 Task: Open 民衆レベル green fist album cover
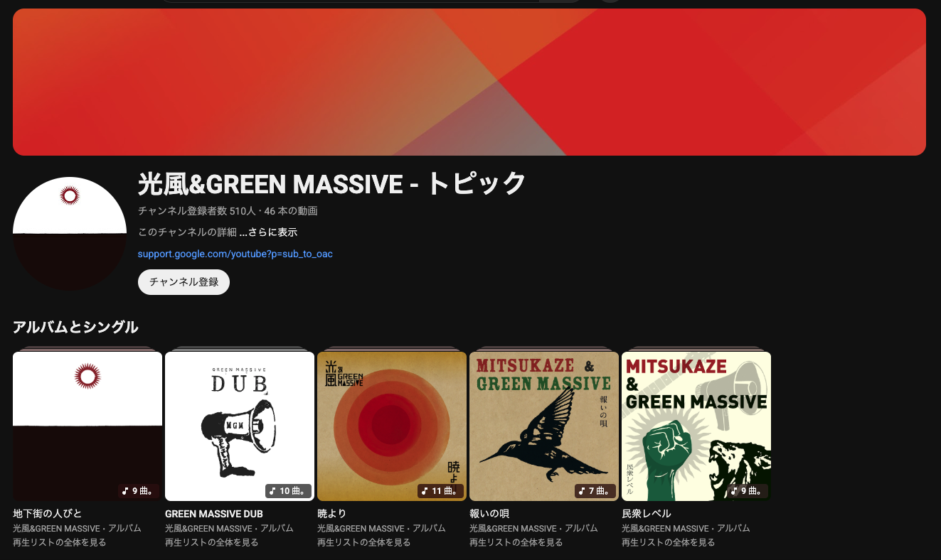pos(696,426)
